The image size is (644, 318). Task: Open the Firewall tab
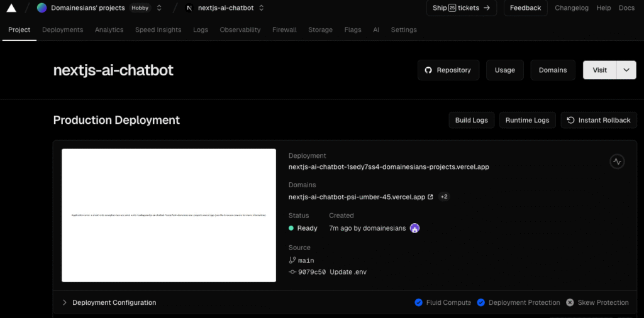tap(284, 30)
